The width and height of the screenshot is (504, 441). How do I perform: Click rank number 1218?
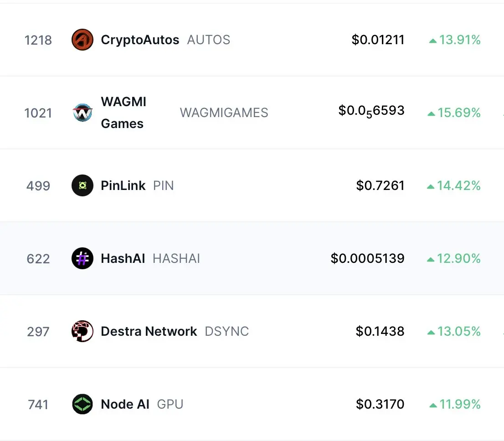tap(38, 40)
